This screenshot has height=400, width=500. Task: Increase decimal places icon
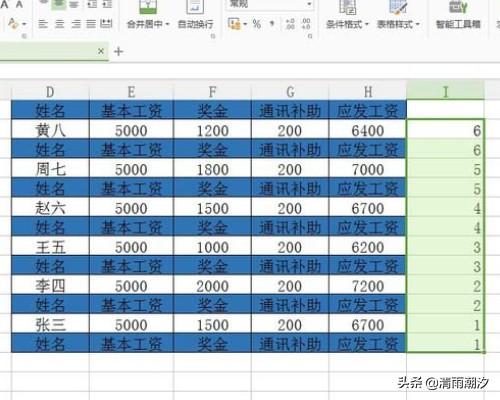tap(290, 24)
